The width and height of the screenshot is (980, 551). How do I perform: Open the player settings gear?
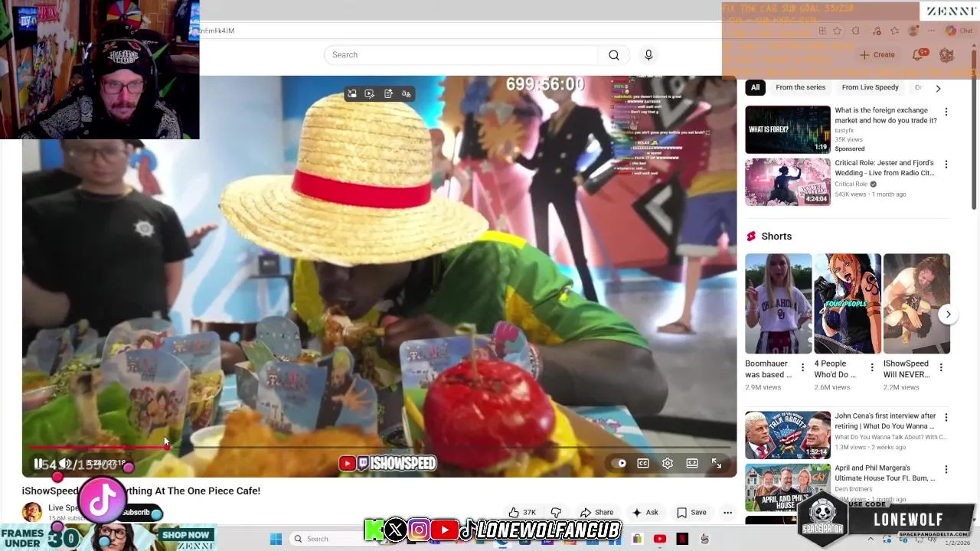pos(668,463)
